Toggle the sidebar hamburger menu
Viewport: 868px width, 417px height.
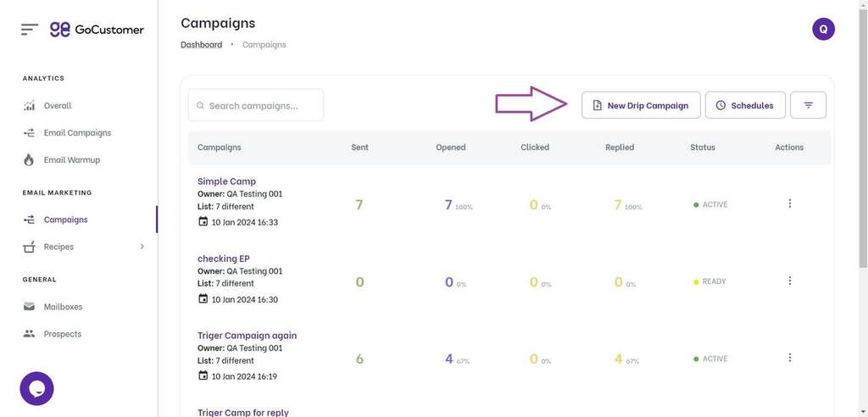[30, 30]
